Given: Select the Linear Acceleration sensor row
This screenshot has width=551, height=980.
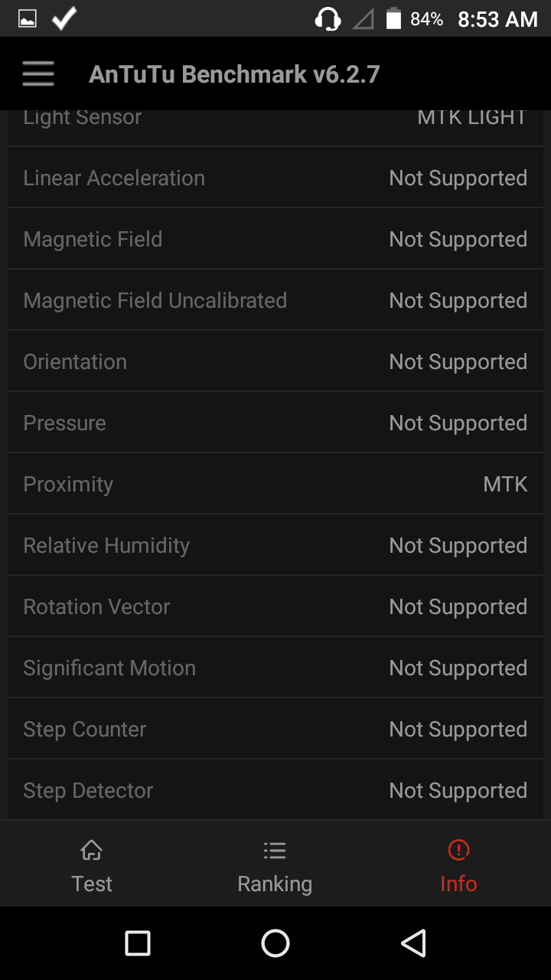Looking at the screenshot, I should tap(275, 178).
